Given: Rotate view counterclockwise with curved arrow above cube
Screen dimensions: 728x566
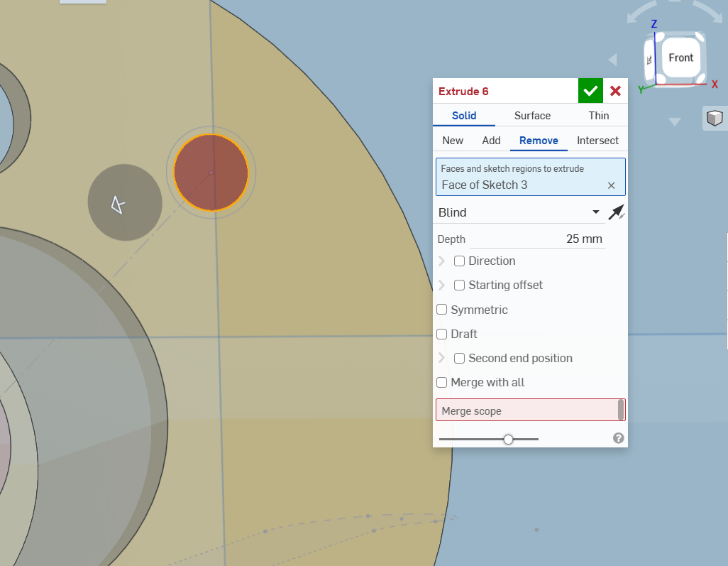Looking at the screenshot, I should [641, 13].
